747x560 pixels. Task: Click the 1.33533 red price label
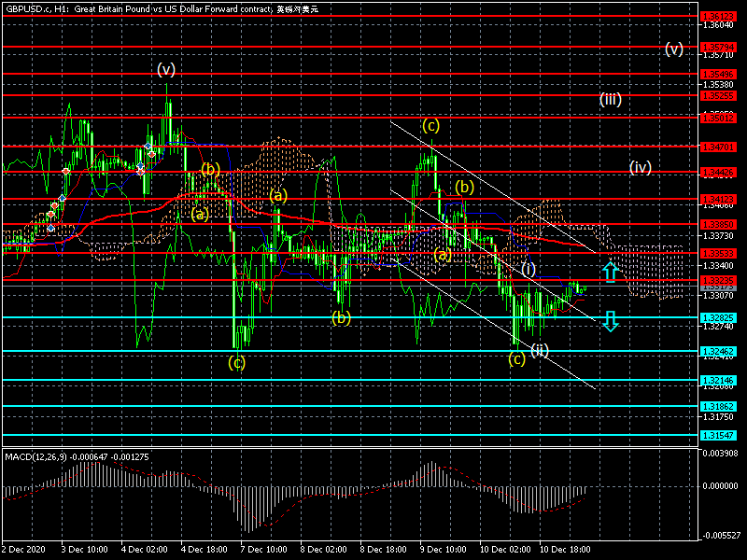tap(718, 253)
